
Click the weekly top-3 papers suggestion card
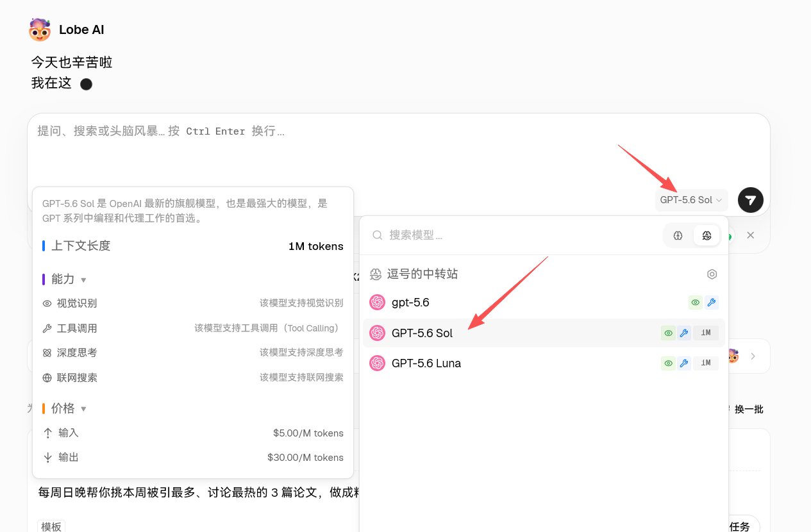(199, 492)
